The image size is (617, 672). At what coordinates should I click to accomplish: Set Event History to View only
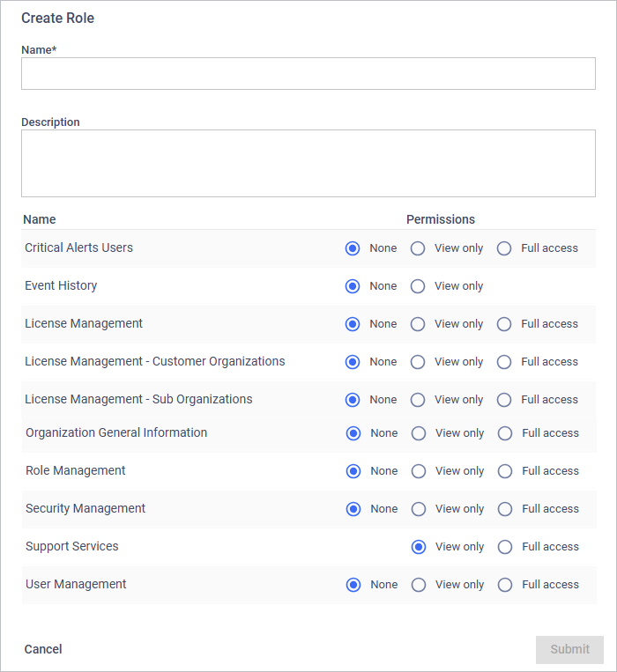click(418, 286)
